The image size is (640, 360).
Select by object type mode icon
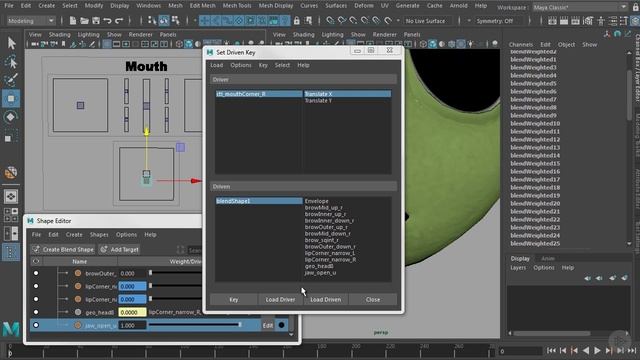point(164,20)
